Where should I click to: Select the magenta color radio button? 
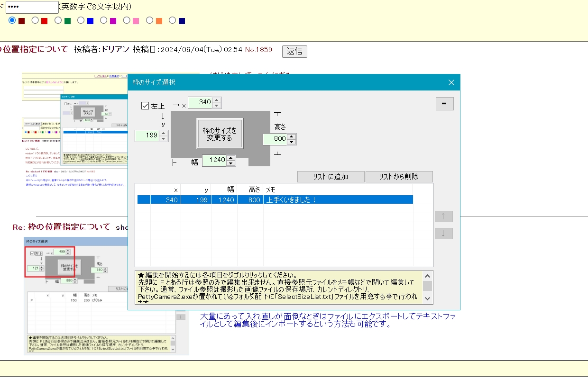point(103,20)
